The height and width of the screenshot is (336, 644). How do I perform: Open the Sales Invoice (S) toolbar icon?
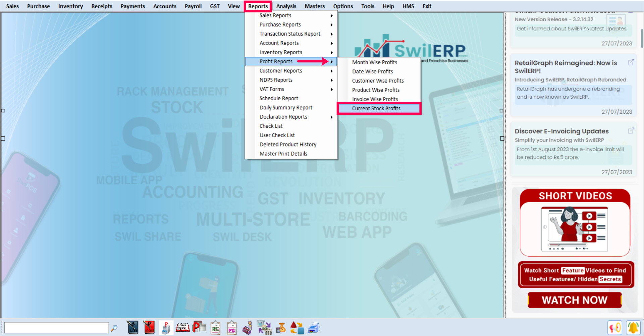(133, 328)
